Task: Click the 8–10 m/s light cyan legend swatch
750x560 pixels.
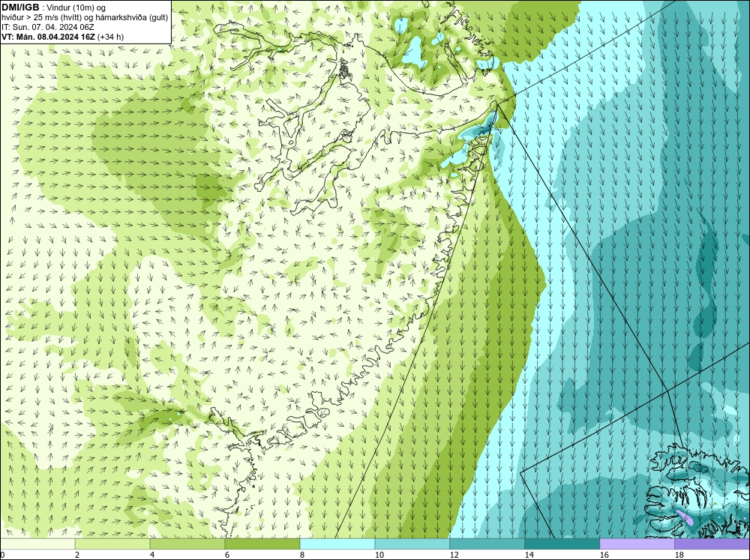Action: [x=337, y=544]
